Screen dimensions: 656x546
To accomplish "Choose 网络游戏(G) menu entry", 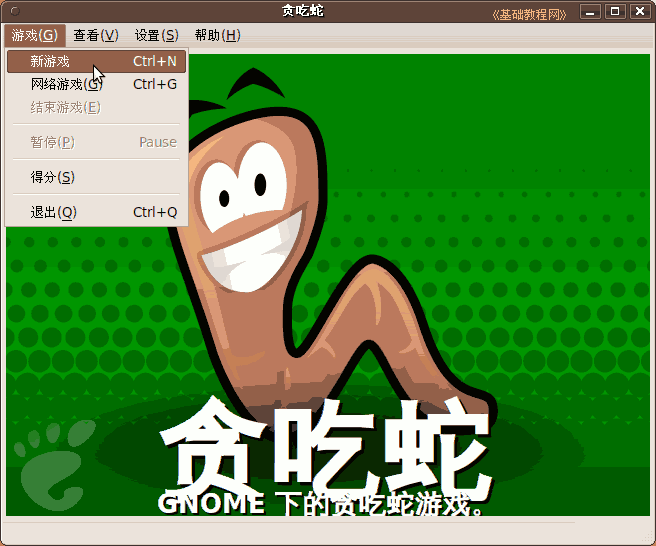I will click(x=96, y=85).
